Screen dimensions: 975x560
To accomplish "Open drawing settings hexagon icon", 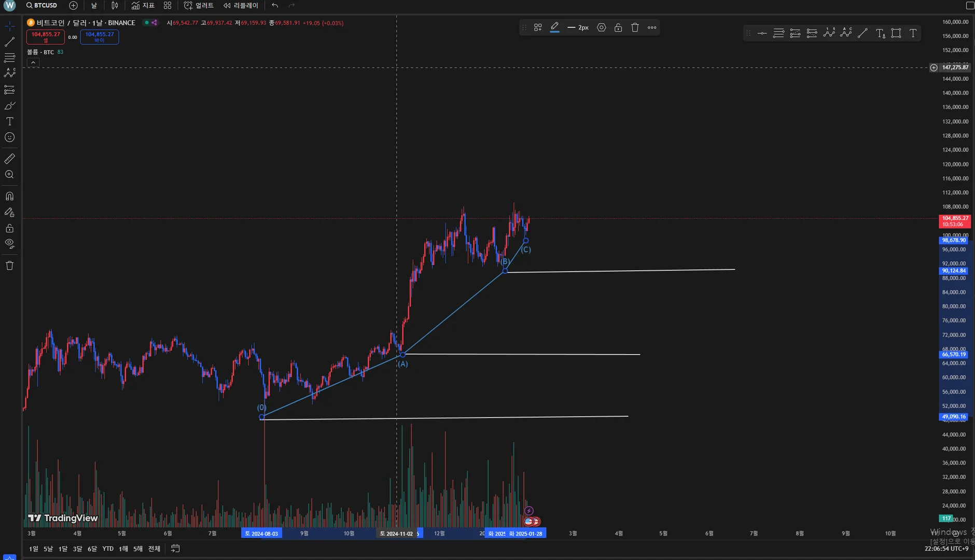I will [x=602, y=27].
